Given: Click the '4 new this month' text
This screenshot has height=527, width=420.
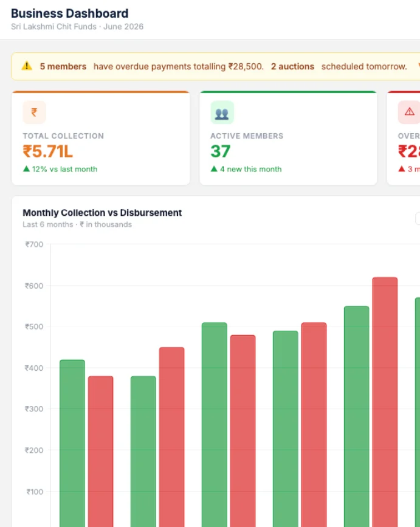Looking at the screenshot, I should [251, 169].
